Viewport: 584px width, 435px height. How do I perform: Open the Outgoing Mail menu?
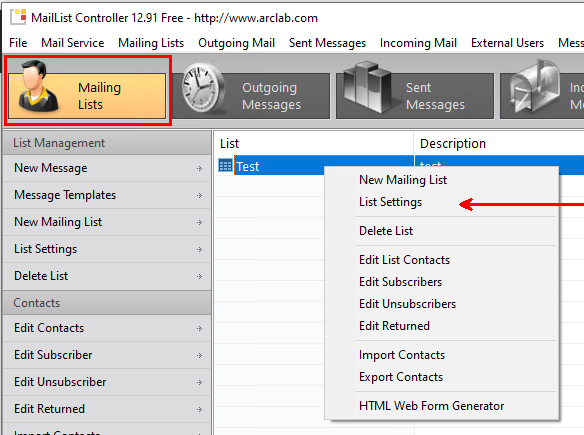pyautogui.click(x=237, y=43)
